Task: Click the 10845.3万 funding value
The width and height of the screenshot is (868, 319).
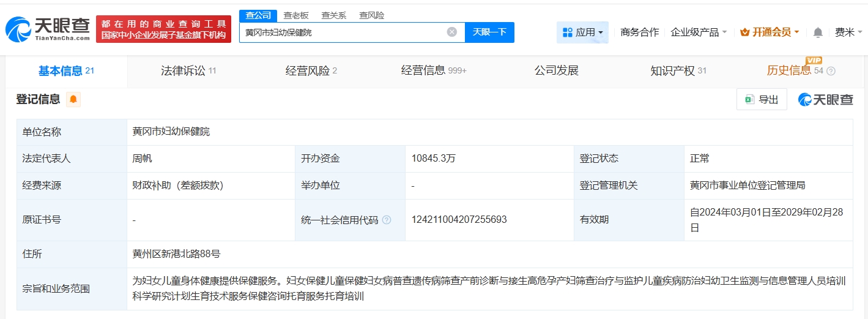Action: tap(434, 159)
